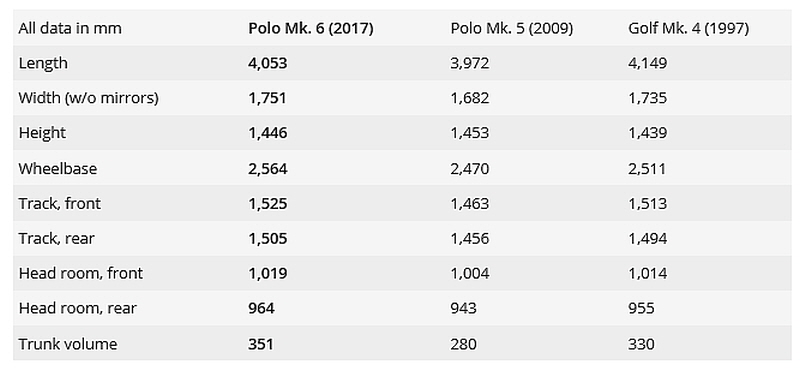Click the Polo Mk. 6 (2017) column header
800x371 pixels.
click(x=311, y=29)
